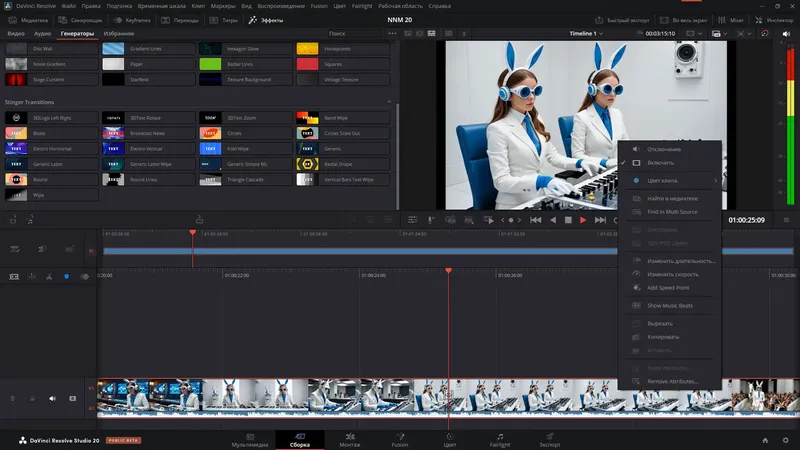
Task: Open the Синхроящик sync bin panel
Action: [80, 20]
